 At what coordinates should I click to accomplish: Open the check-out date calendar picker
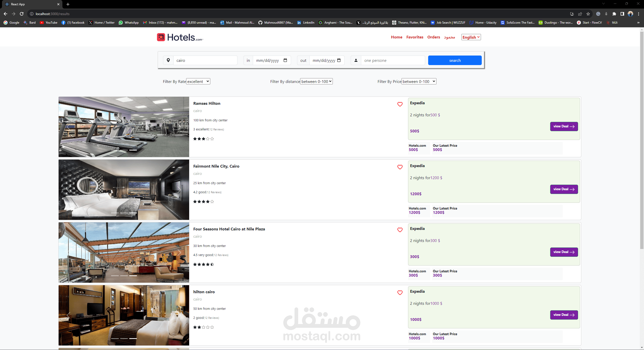[339, 60]
